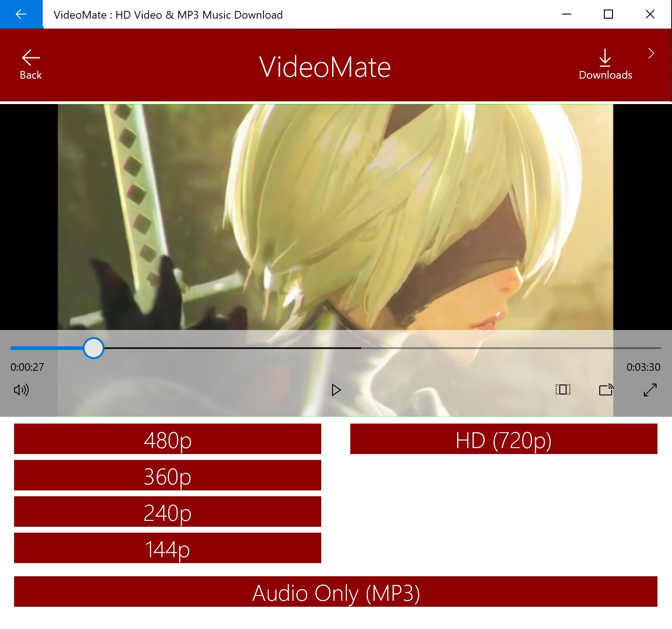Download the video in 144p

coord(168,548)
